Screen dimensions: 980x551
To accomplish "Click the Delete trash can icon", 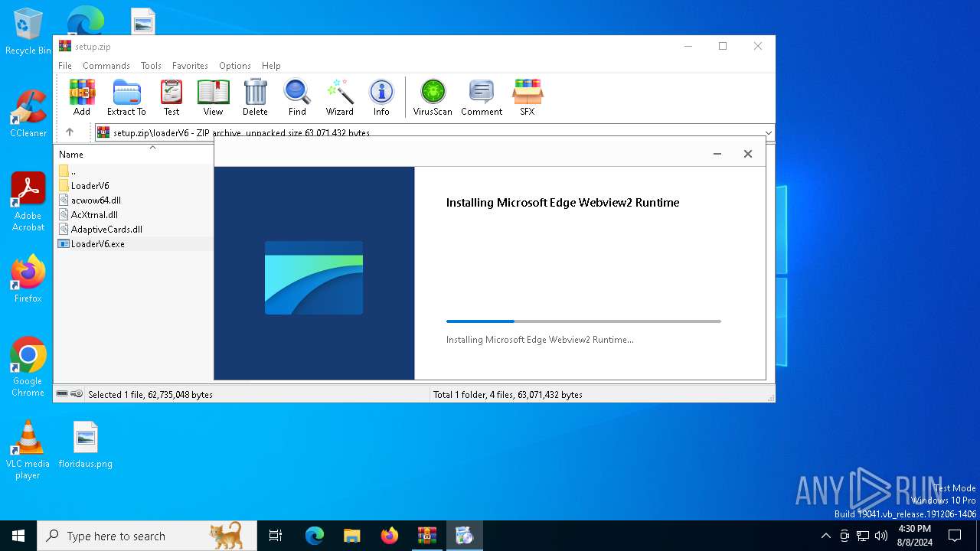I will [x=255, y=97].
